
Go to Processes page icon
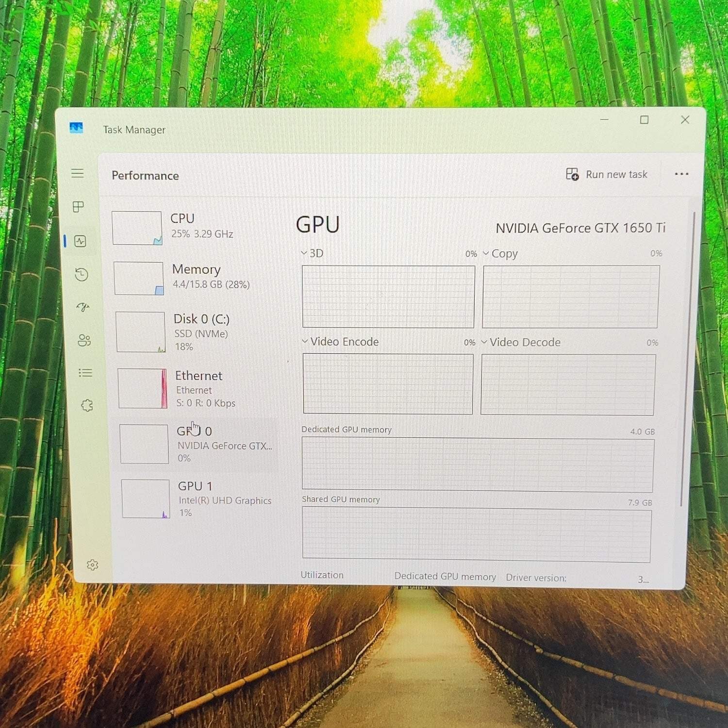coord(78,207)
